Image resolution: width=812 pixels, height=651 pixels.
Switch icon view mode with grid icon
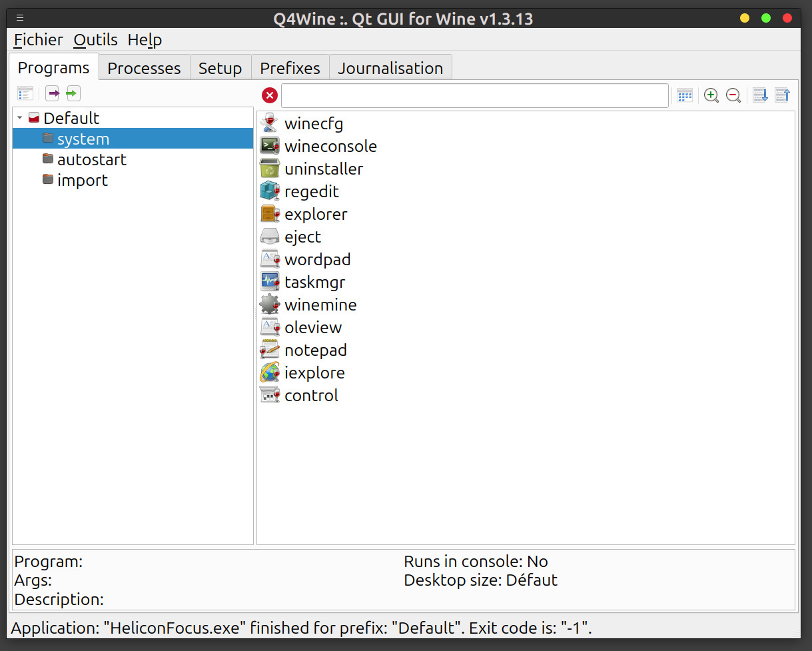[685, 95]
